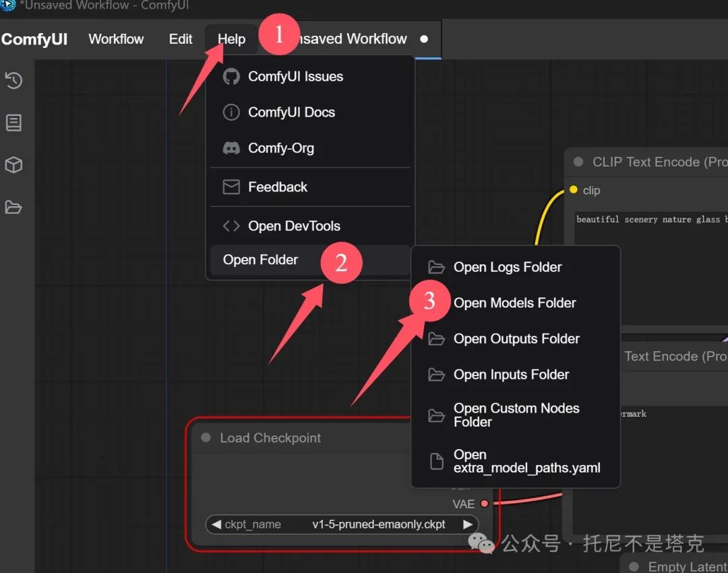
Task: Expand the Open Folder submenu
Action: pos(310,260)
